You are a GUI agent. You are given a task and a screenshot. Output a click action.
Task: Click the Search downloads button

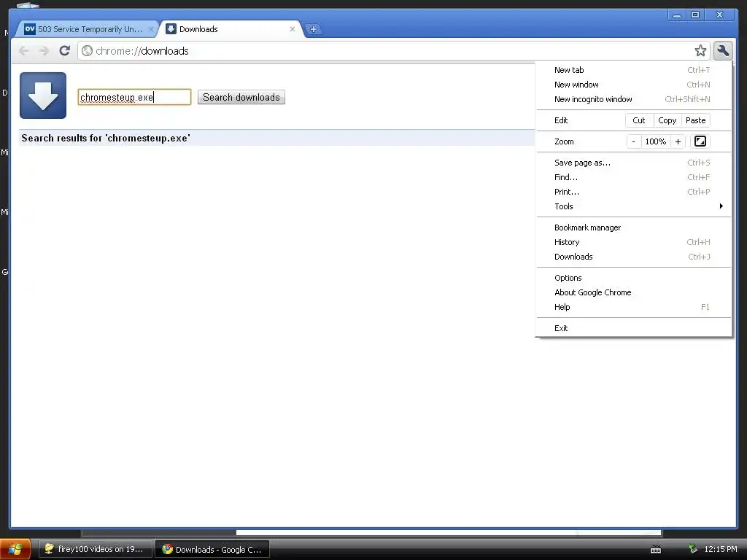[241, 97]
